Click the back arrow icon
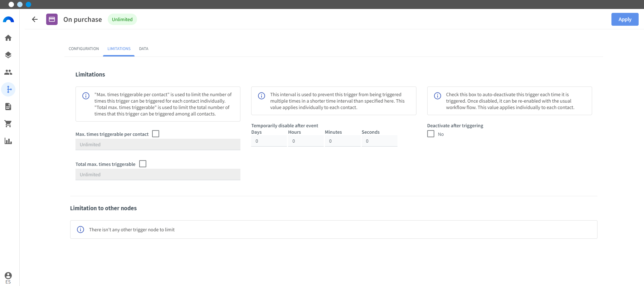This screenshot has width=644, height=286. pos(35,19)
